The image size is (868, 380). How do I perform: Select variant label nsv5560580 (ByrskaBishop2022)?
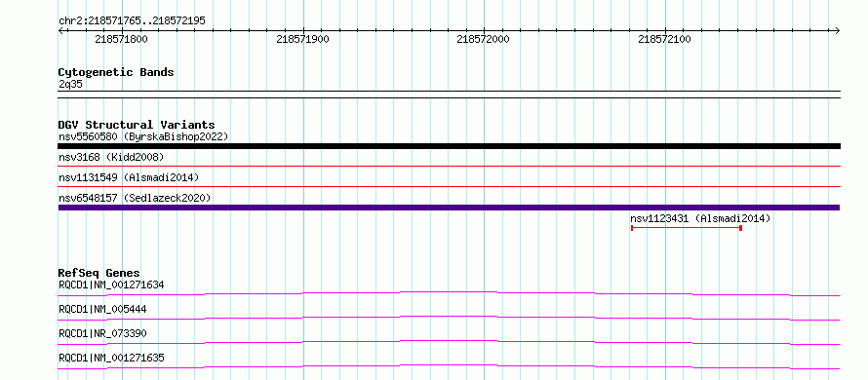(x=143, y=136)
